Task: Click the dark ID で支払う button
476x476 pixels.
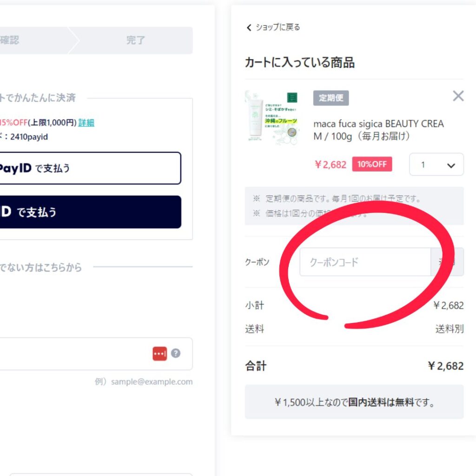Action: coord(88,212)
